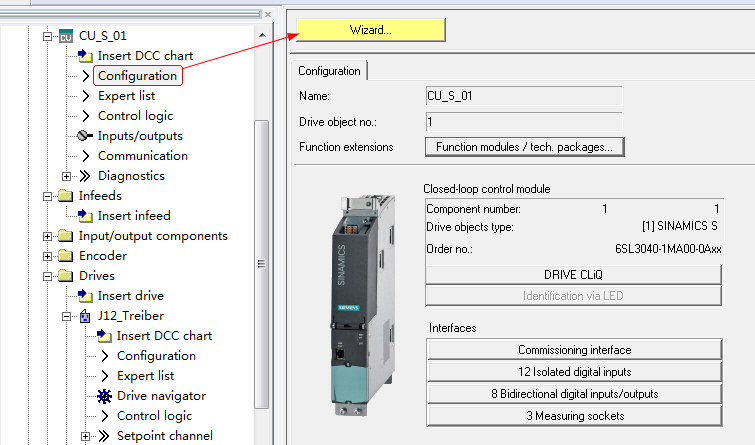Click the project tree vertical scrollbar thumb
The height and width of the screenshot is (445, 755).
[x=261, y=264]
